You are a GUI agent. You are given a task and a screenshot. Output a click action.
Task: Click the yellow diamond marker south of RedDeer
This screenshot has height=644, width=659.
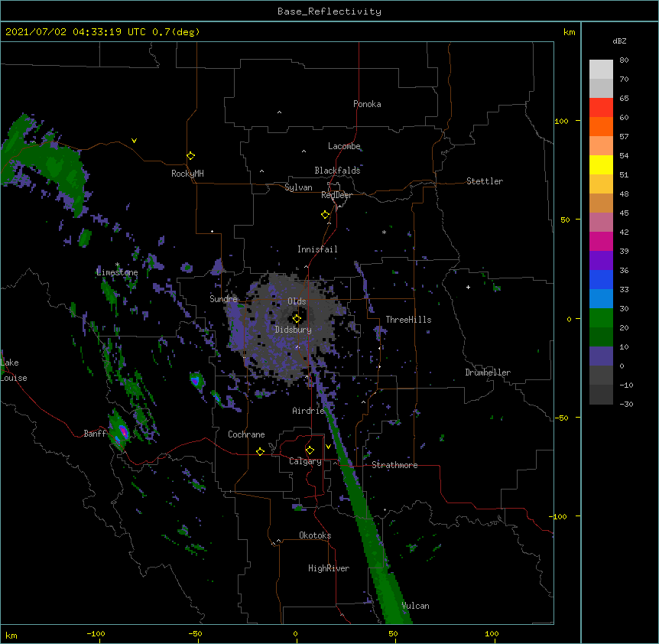click(326, 215)
